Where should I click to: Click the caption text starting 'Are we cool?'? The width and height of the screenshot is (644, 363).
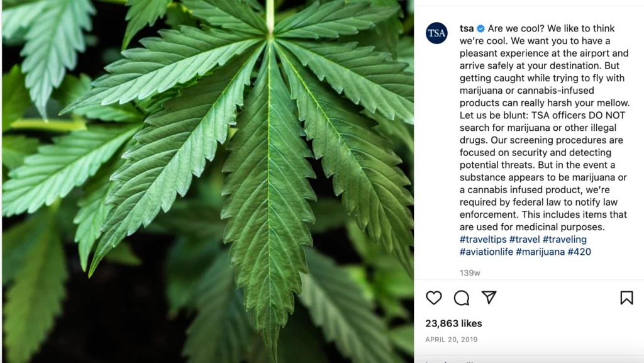(545, 128)
